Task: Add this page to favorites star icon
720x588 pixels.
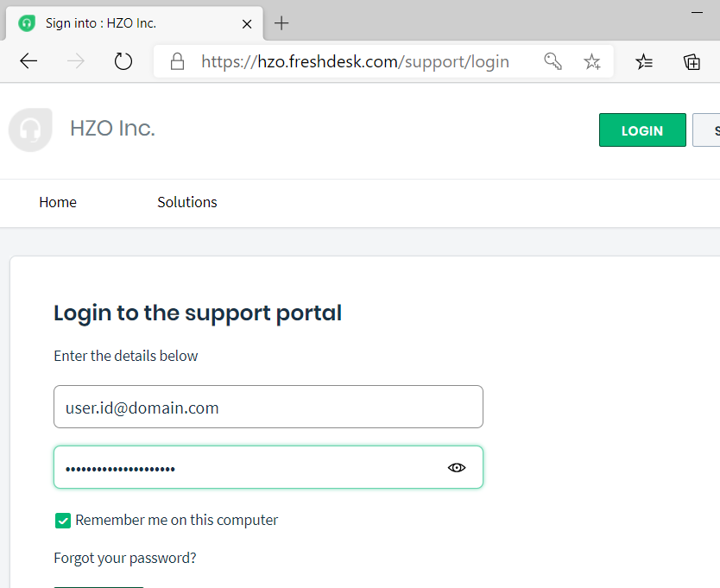Action: coord(592,61)
